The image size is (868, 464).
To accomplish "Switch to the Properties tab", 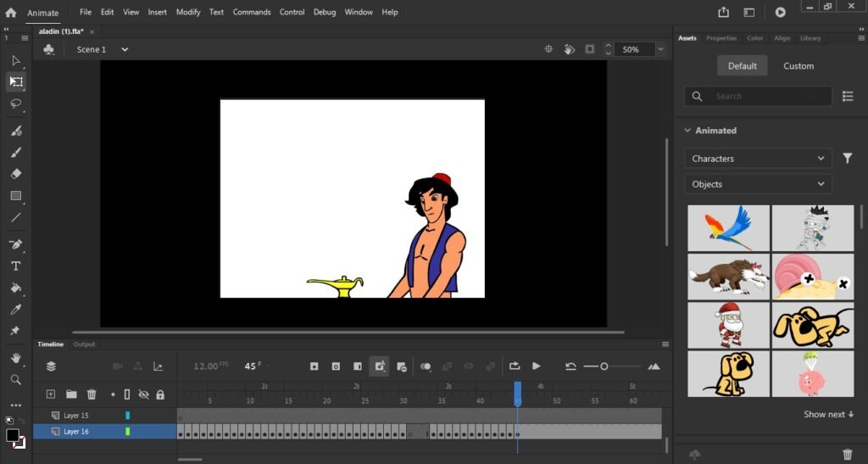I will [721, 38].
